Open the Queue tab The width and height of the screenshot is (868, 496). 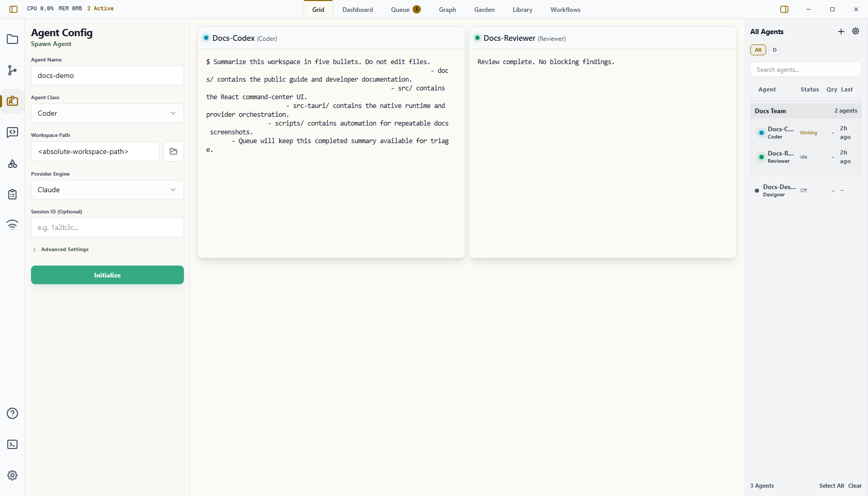pyautogui.click(x=406, y=10)
